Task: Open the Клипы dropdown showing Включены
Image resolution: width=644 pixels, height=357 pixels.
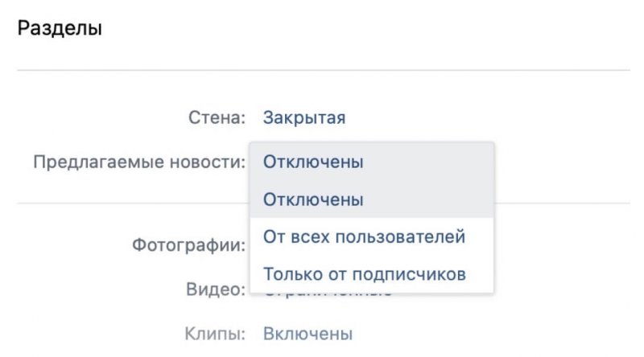Action: click(307, 333)
